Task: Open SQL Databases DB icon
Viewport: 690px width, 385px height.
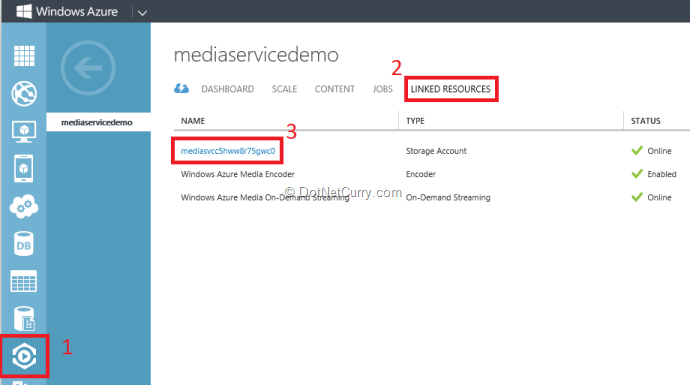Action: point(24,243)
